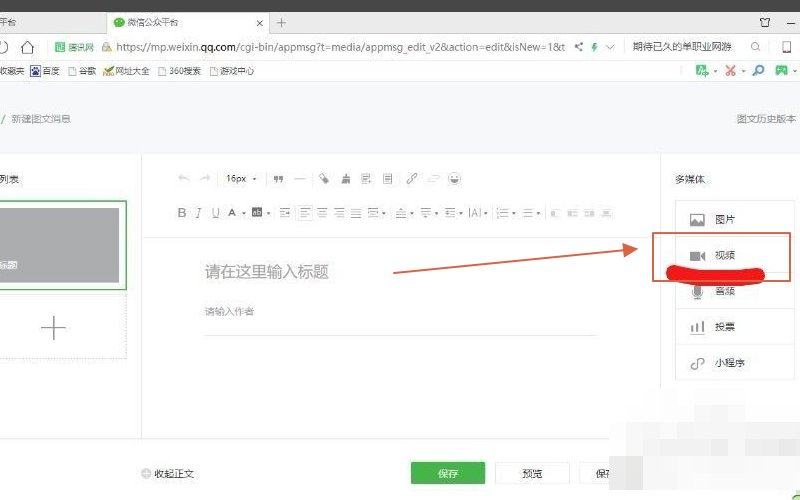Open the 360搜索 bookmark

click(x=180, y=71)
